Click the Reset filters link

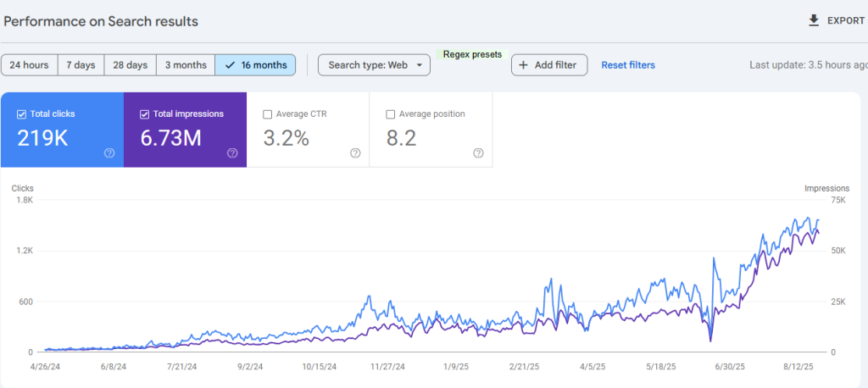627,65
